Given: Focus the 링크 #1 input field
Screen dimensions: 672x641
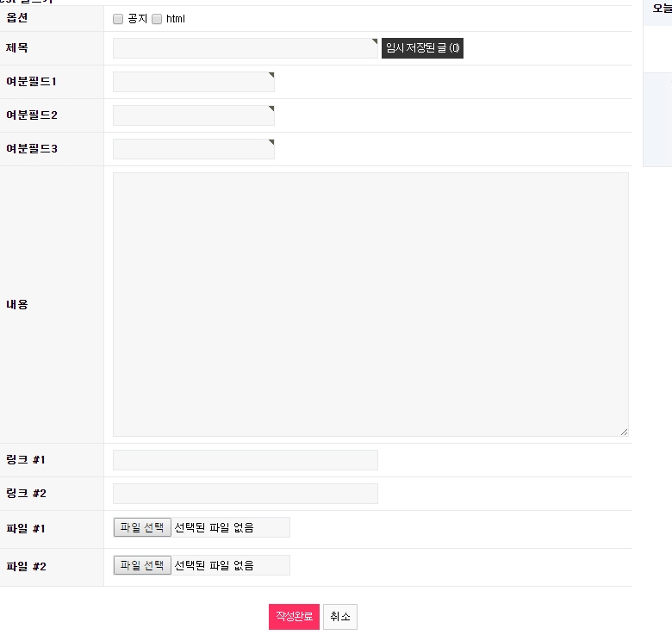Looking at the screenshot, I should pos(245,460).
